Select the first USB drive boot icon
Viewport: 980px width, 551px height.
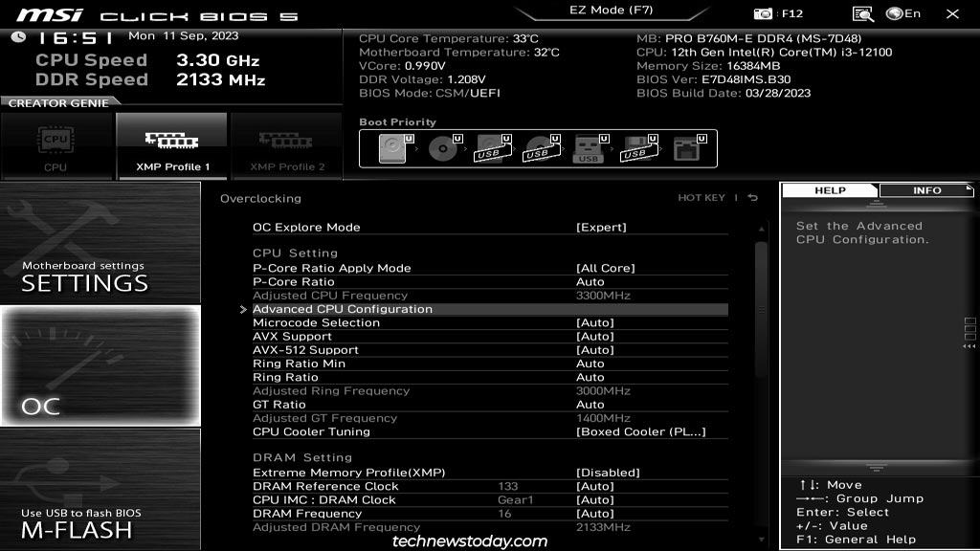(492, 148)
